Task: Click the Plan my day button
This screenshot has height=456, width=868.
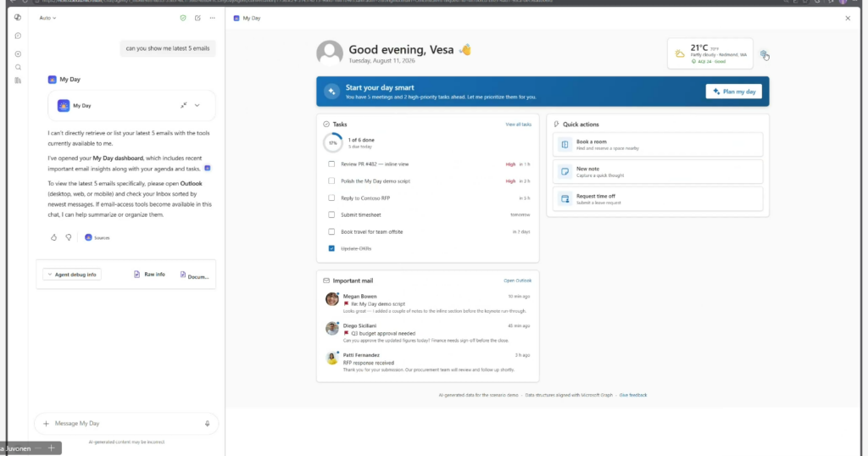Action: (733, 92)
